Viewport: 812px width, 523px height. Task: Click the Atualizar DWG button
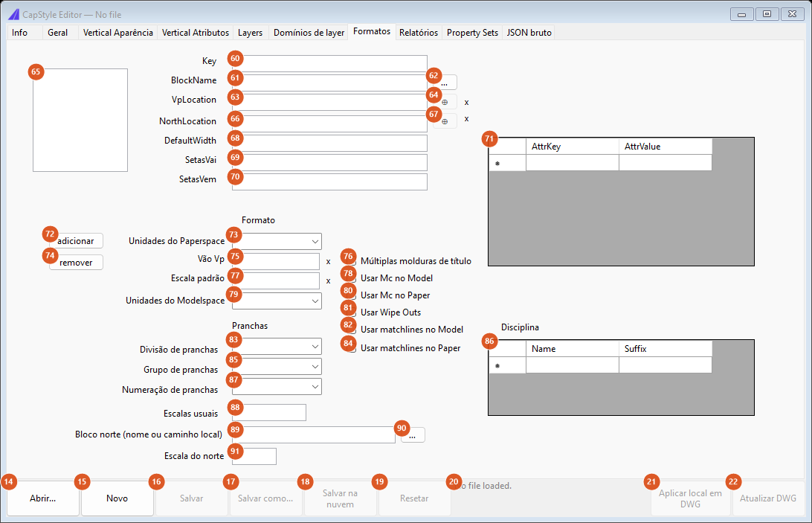pyautogui.click(x=768, y=498)
